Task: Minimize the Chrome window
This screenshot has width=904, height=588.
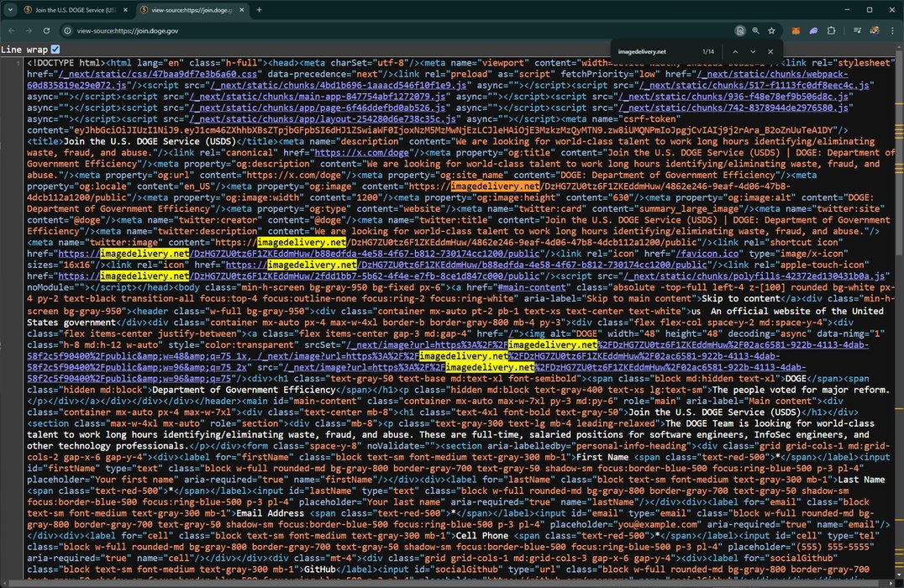Action: (x=847, y=10)
